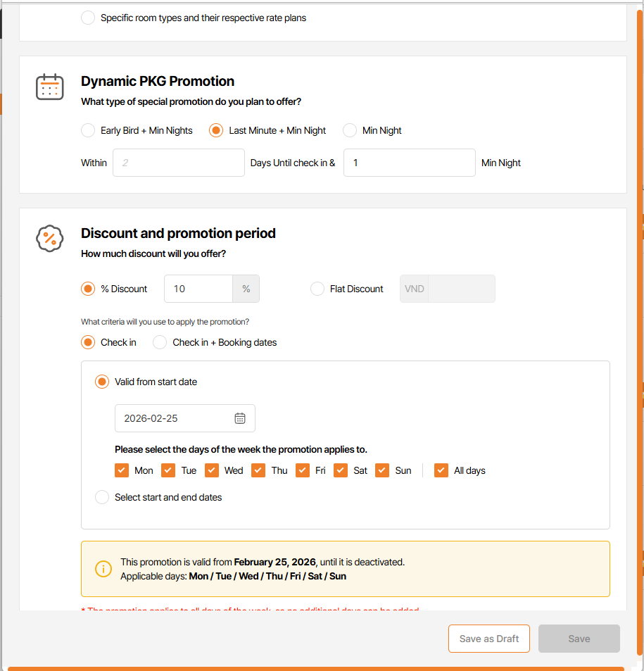This screenshot has height=671, width=644.
Task: Click the info icon in the yellow notice
Action: (x=103, y=569)
